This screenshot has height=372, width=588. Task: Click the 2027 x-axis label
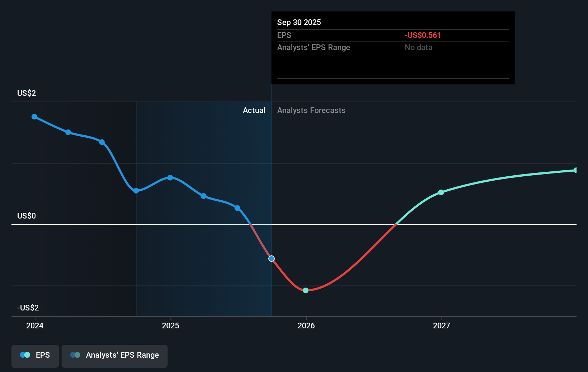442,325
